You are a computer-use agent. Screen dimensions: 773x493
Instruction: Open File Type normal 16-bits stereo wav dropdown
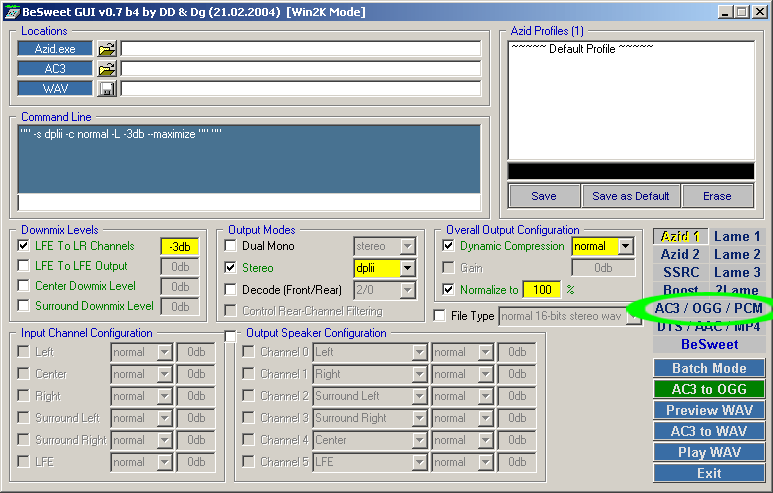point(633,317)
